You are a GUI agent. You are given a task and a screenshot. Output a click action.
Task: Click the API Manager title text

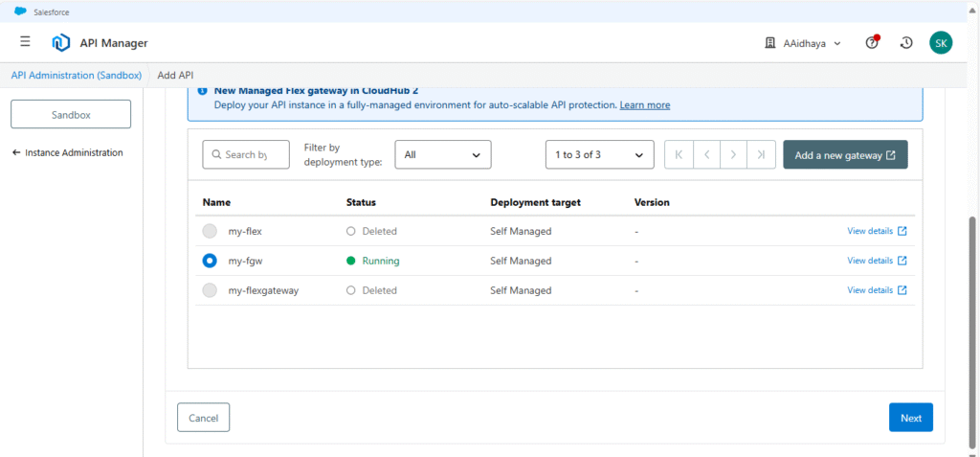(114, 43)
